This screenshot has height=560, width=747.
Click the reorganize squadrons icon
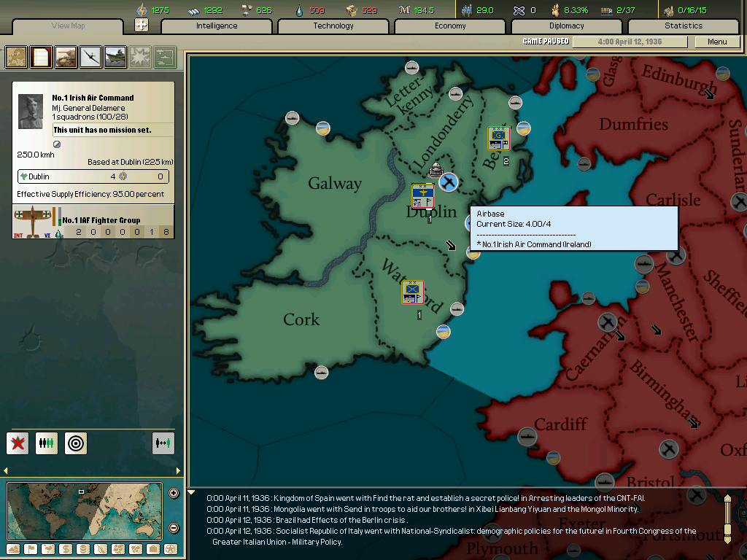(46, 443)
